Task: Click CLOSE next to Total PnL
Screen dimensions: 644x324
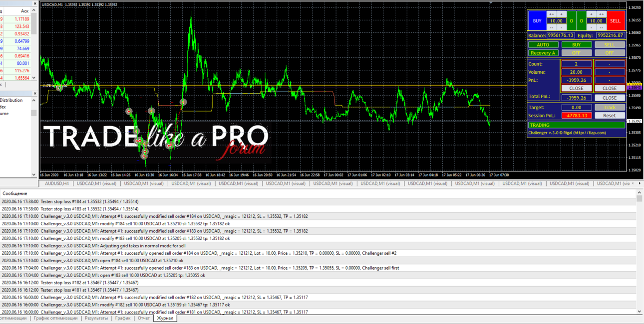Action: (x=610, y=98)
